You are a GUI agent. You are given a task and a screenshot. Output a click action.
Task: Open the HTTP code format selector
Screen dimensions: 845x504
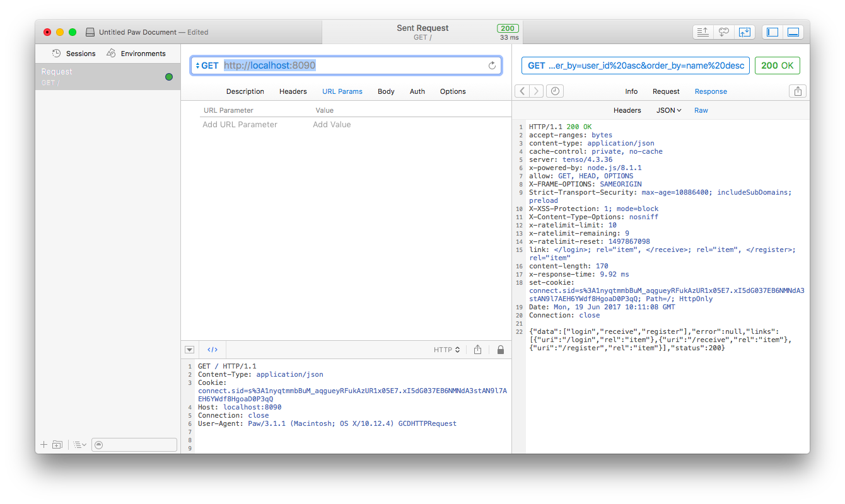point(446,350)
